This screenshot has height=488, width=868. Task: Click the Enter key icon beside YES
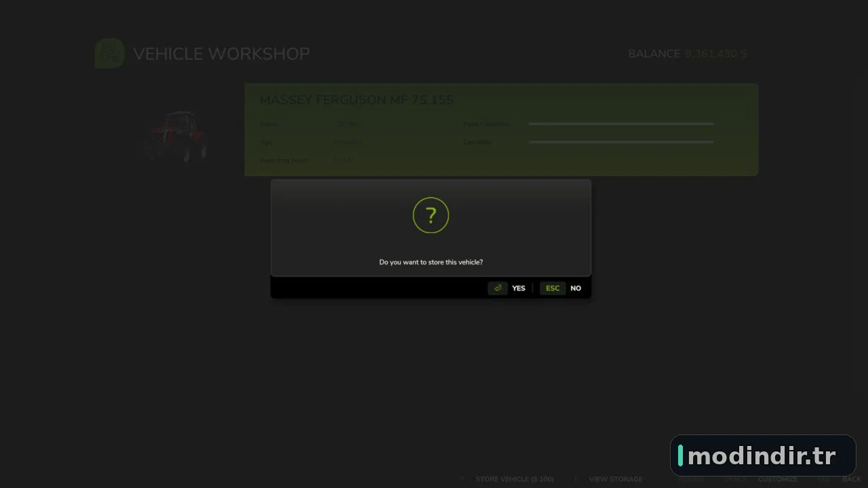498,288
